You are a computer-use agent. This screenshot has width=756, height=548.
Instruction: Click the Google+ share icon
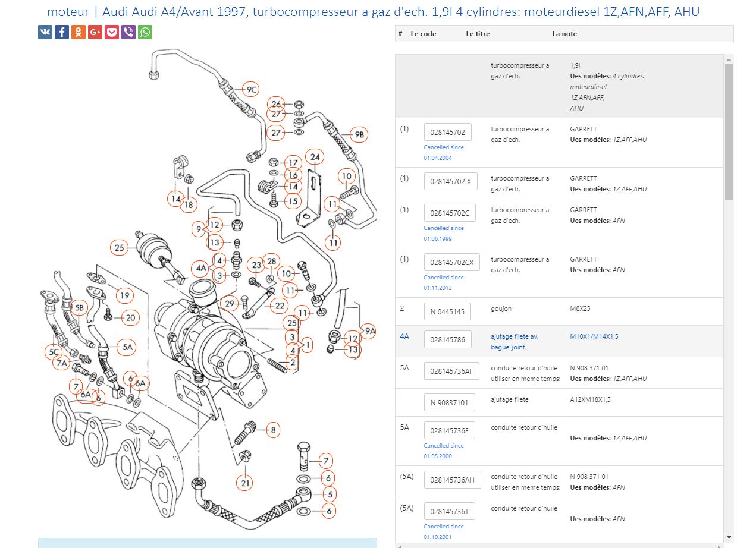pyautogui.click(x=95, y=32)
